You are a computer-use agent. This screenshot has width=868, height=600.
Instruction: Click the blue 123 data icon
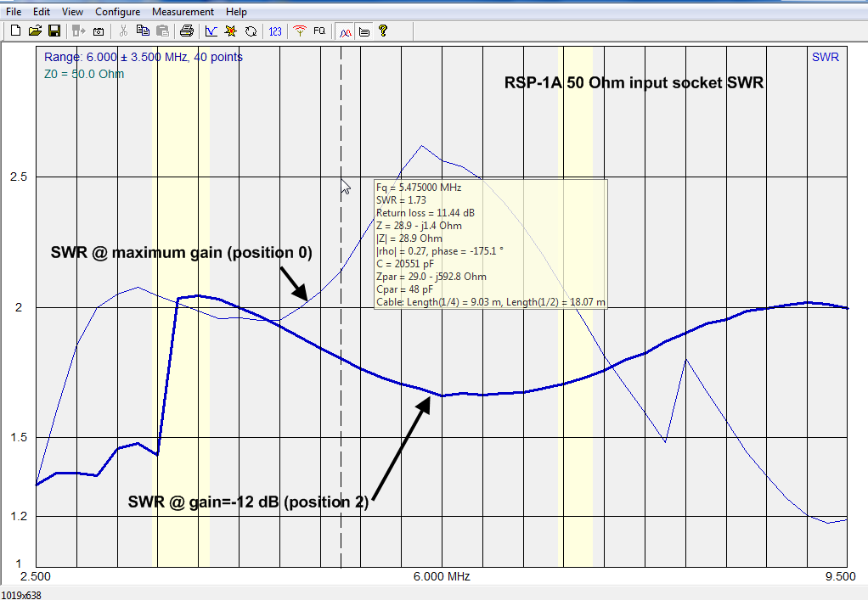275,31
